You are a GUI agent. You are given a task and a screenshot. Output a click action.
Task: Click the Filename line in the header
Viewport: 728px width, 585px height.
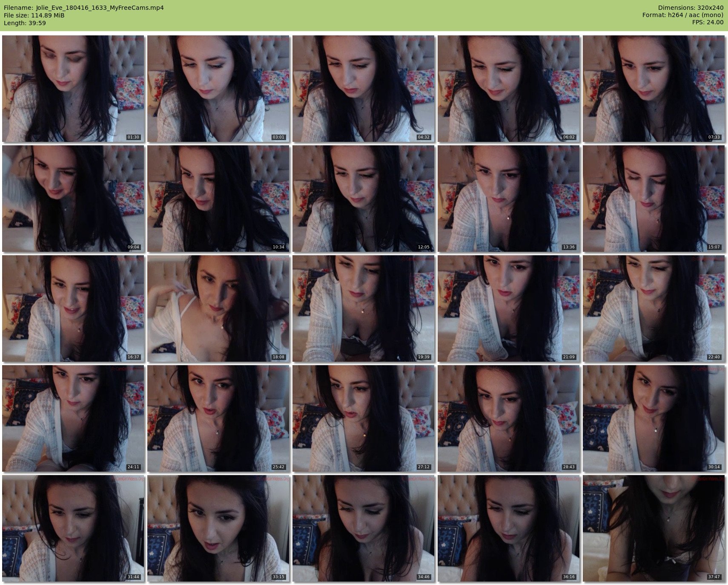click(x=84, y=8)
